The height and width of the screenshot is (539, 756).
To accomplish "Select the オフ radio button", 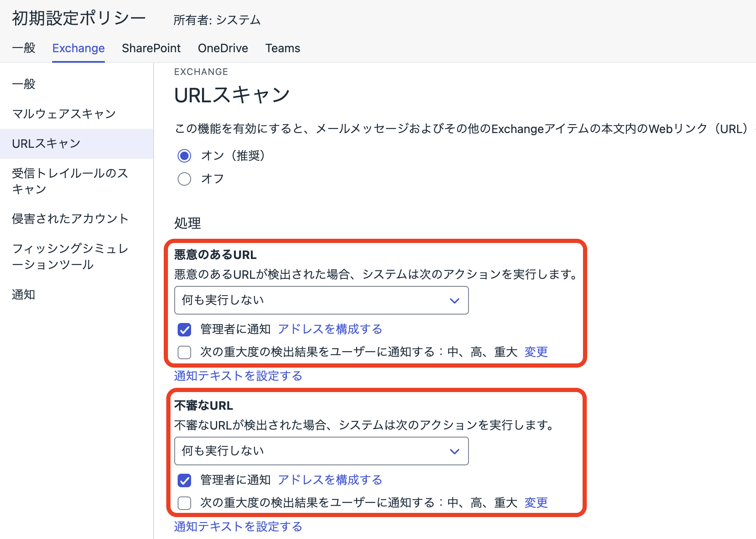I will pyautogui.click(x=184, y=179).
